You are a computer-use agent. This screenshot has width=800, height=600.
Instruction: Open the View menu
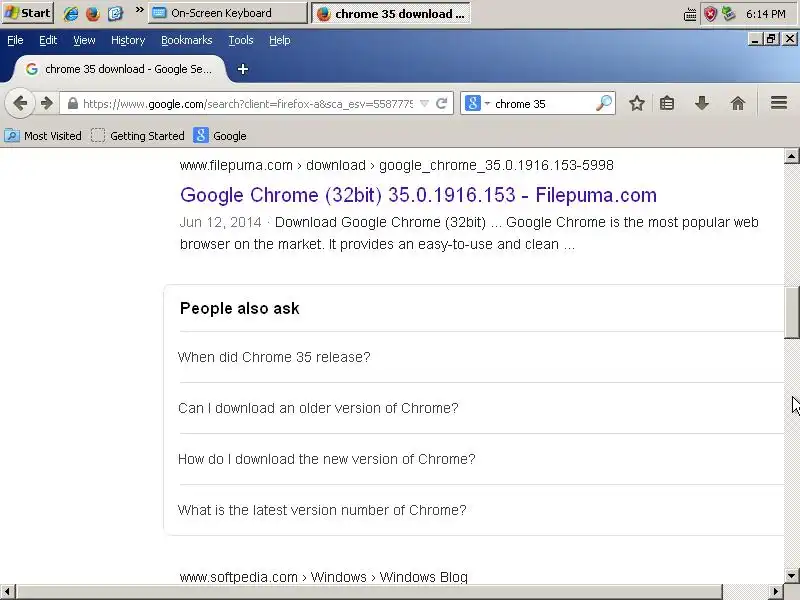tap(84, 40)
